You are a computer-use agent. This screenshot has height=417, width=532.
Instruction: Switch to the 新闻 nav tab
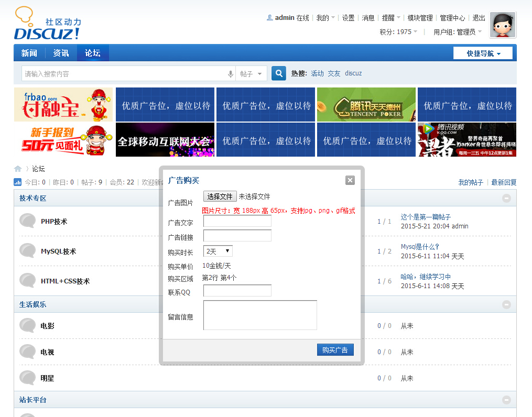pyautogui.click(x=29, y=53)
